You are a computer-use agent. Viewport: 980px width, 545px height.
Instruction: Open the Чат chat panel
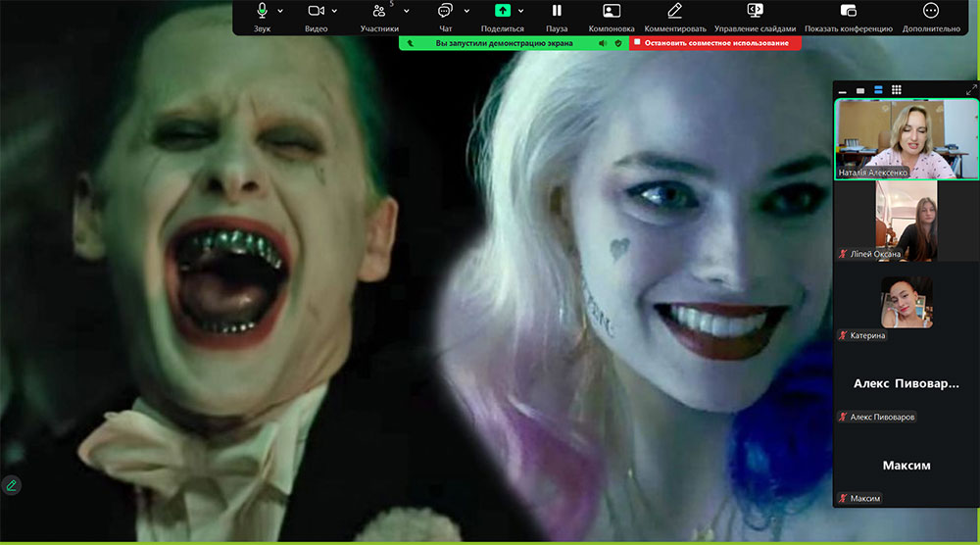(x=445, y=17)
